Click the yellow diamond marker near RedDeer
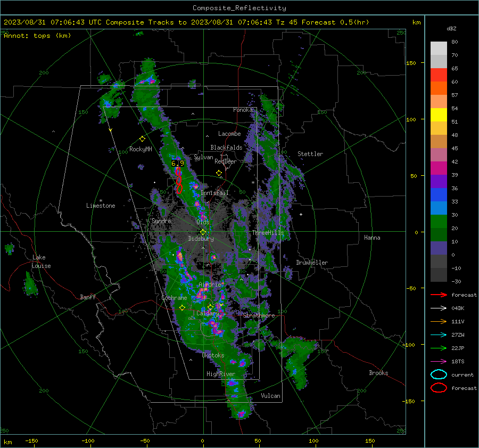Viewport: 479px width, 448px height. [x=219, y=173]
